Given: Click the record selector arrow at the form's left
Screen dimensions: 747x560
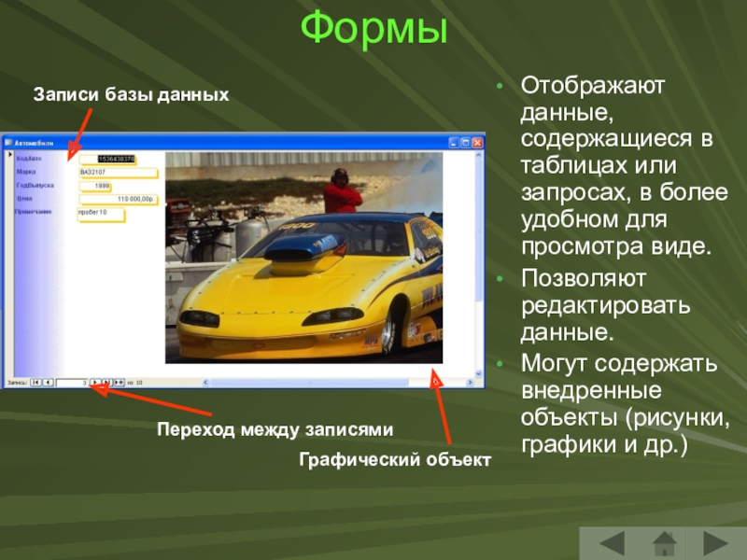Looking at the screenshot, I should (x=8, y=154).
